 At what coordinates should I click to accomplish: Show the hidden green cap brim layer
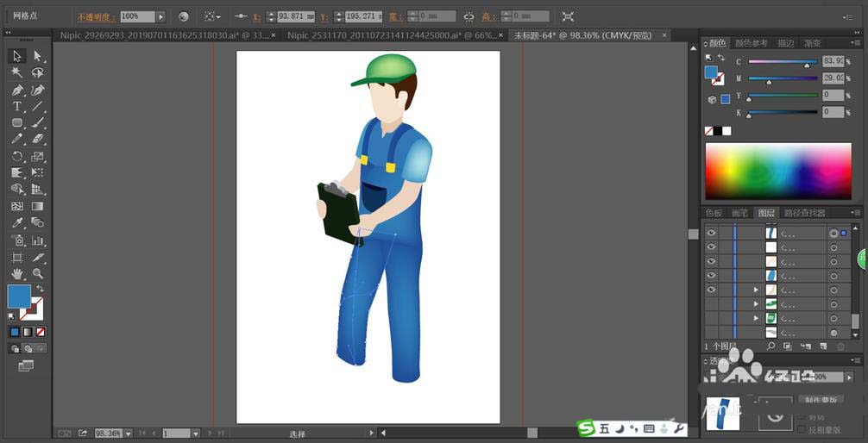[711, 304]
